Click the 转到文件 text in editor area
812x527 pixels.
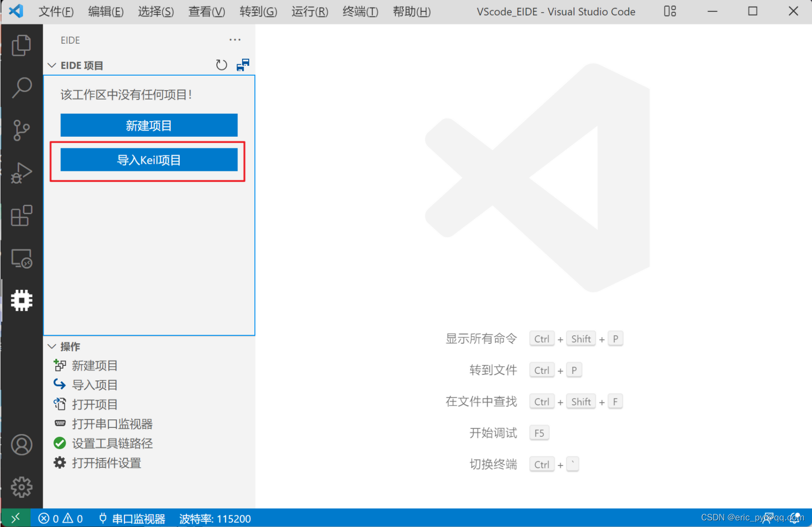tap(493, 370)
